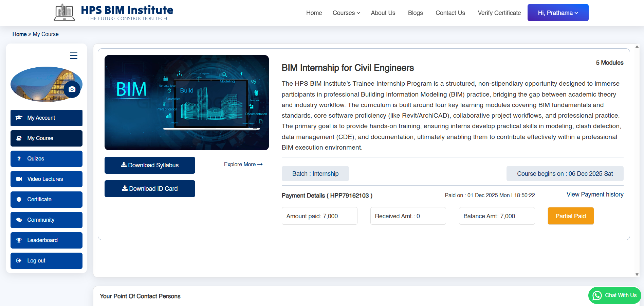644x306 pixels.
Task: Select the Quizes sidebar item
Action: pos(47,159)
